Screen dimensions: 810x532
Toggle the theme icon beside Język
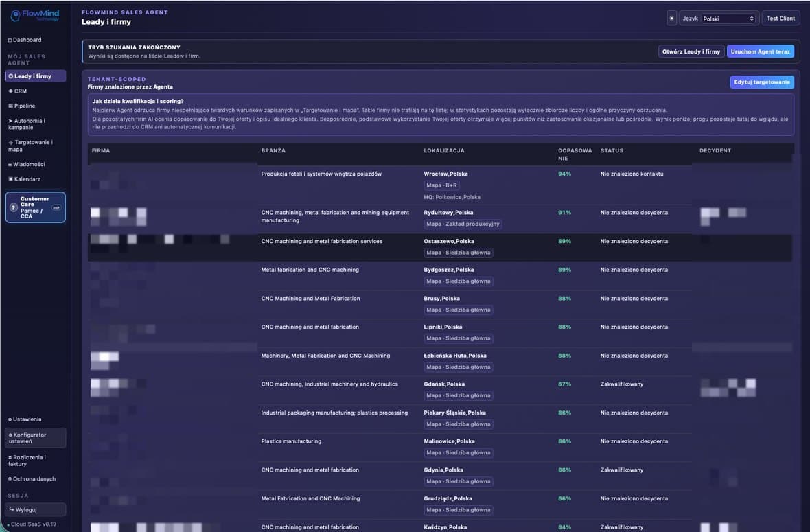671,18
